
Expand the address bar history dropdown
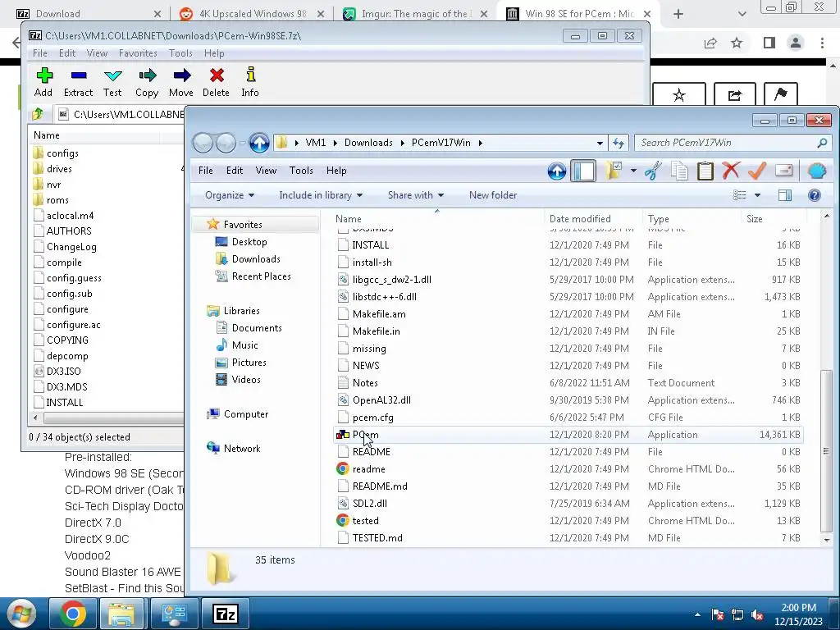coord(600,143)
